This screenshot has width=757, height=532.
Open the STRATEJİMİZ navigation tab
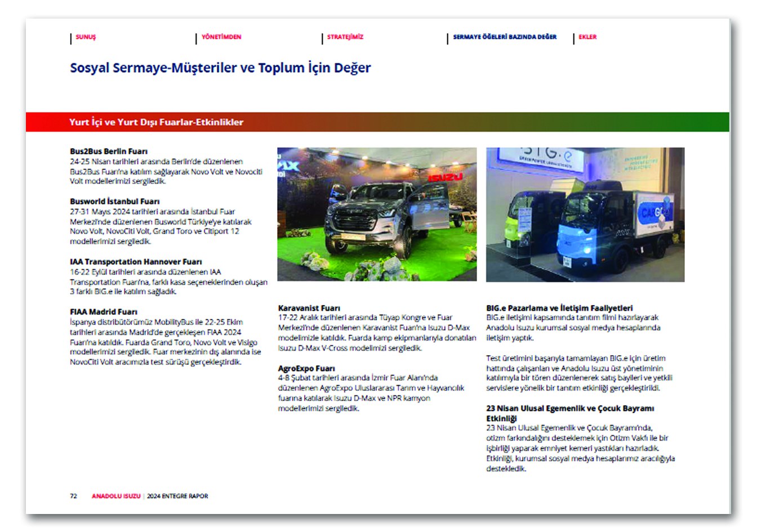pos(345,37)
